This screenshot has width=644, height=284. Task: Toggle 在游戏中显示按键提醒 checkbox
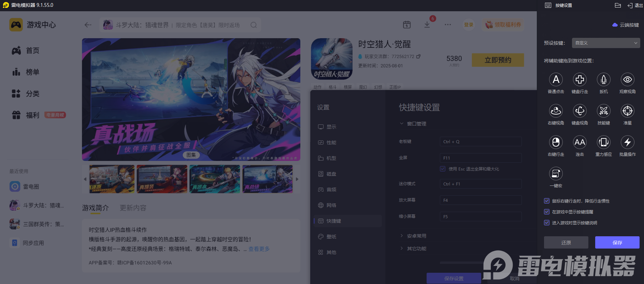click(x=547, y=212)
